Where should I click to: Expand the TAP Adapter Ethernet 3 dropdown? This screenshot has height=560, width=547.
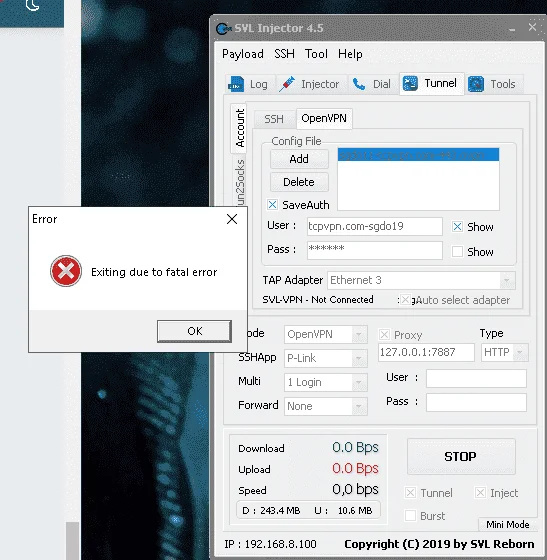pyautogui.click(x=507, y=280)
